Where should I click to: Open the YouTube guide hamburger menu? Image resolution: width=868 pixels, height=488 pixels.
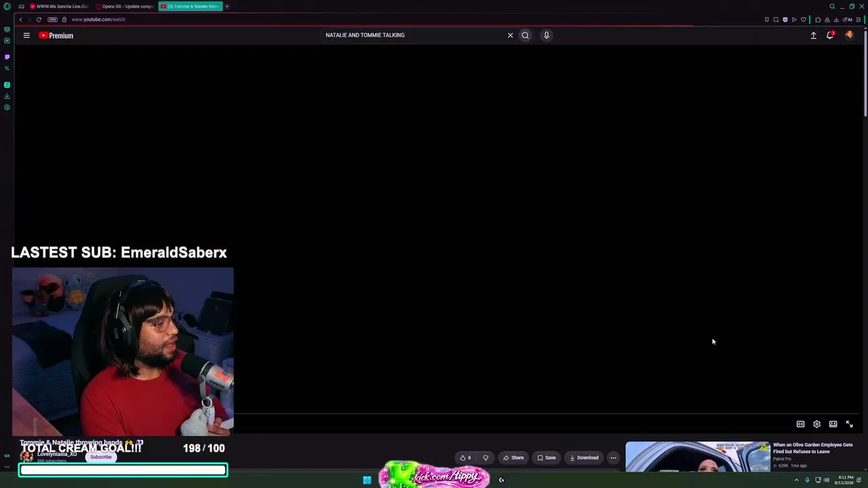coord(26,35)
